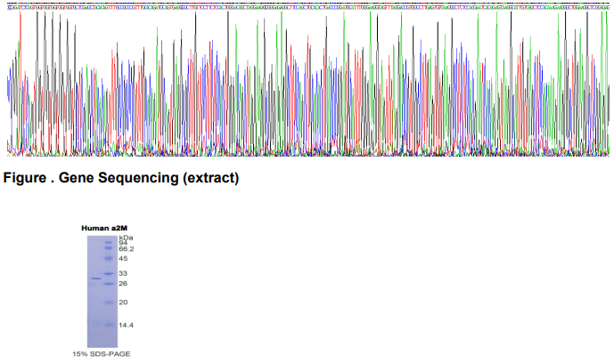Click the 20 marker label
Image resolution: width=614 pixels, height=364 pixels.
click(124, 303)
